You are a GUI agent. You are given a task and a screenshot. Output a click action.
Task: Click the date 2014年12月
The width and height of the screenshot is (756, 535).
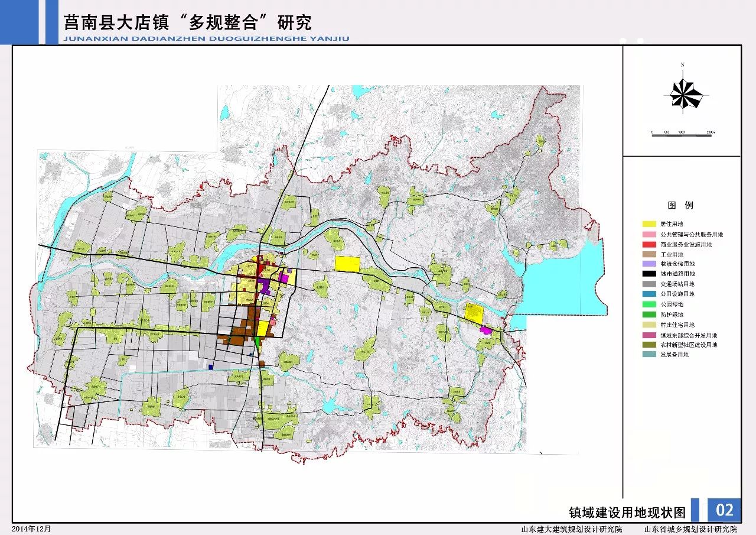(x=31, y=528)
